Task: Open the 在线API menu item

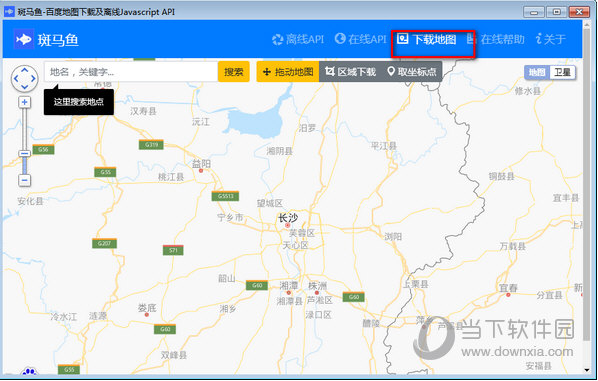Action: (360, 39)
